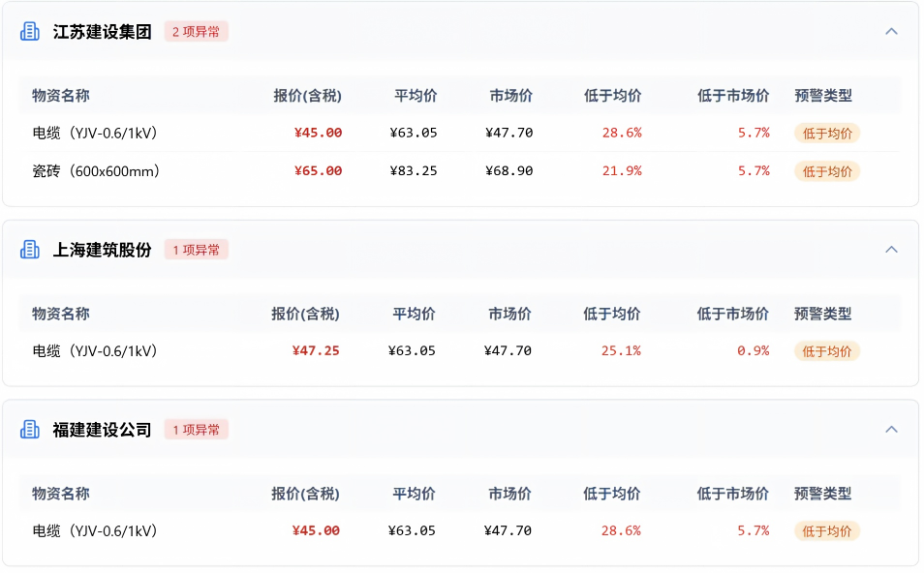Collapse the 福建建设公司 panel chevron
The image size is (924, 573).
pos(891,430)
